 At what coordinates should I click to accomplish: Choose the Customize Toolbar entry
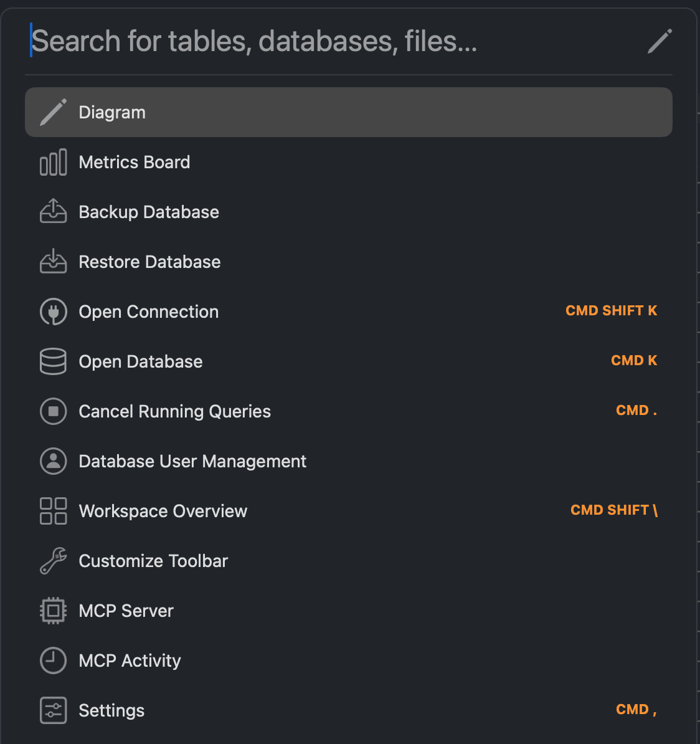point(349,561)
